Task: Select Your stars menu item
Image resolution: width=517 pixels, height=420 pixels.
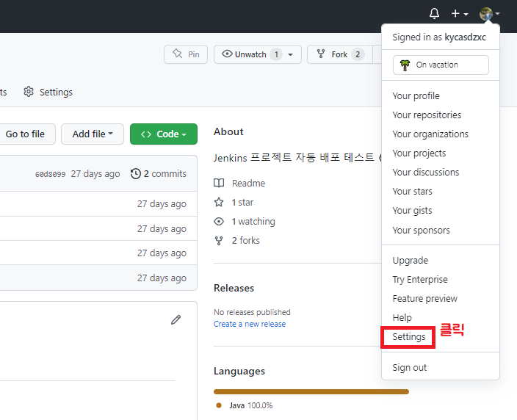Action: point(412,192)
